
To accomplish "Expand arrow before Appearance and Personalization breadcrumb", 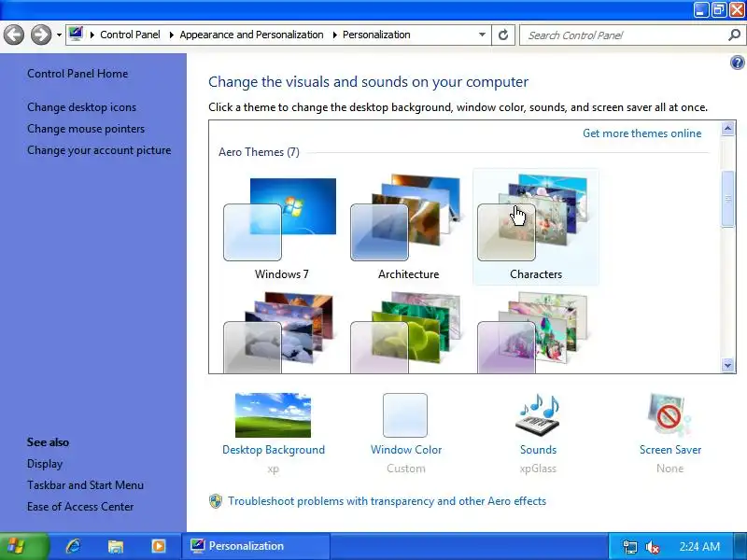I will tap(172, 35).
